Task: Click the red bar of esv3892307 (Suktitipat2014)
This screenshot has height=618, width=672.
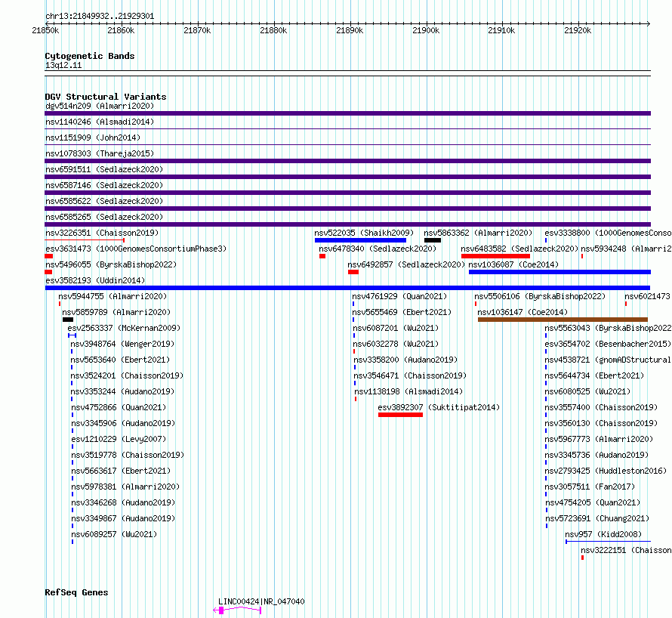Action: 400,415
